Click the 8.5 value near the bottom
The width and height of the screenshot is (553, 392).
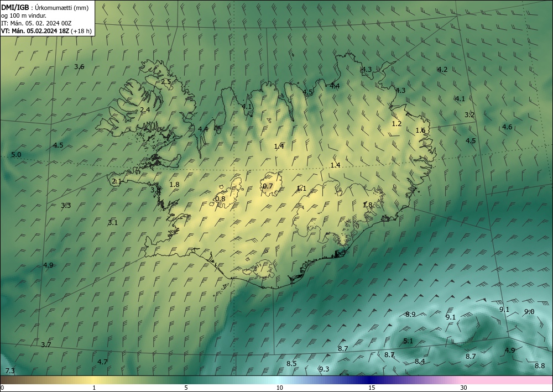coord(291,363)
